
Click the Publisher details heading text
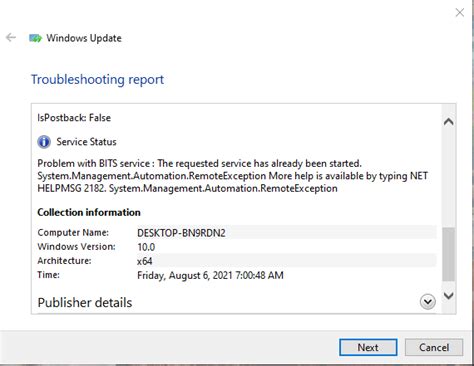(x=85, y=303)
